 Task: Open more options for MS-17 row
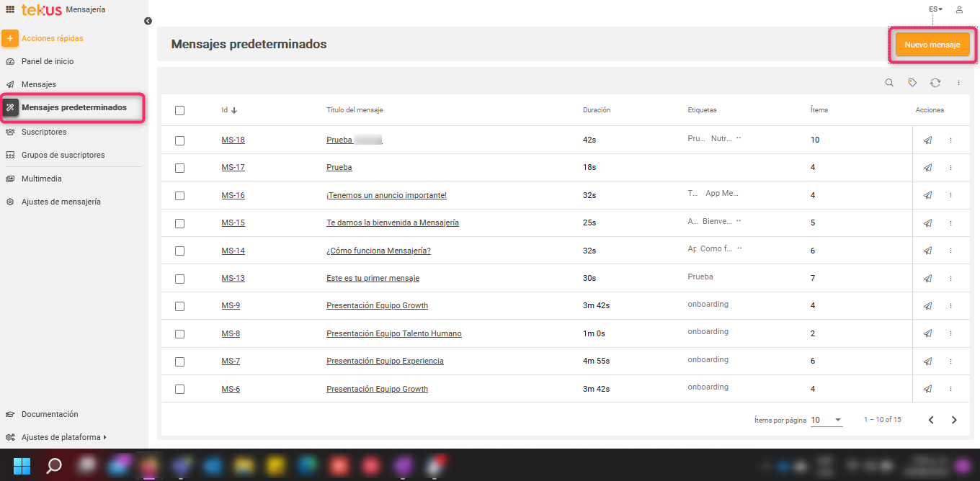[950, 168]
